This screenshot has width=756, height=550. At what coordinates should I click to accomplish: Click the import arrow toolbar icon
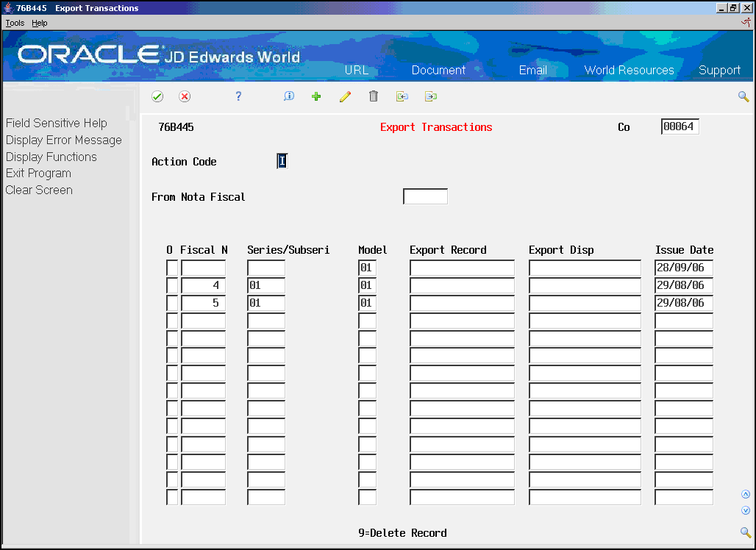click(x=402, y=96)
